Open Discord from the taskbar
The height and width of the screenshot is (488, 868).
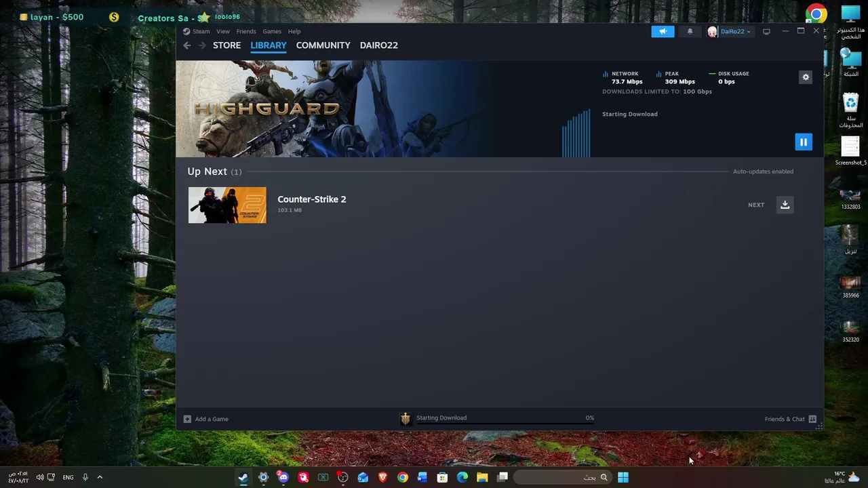pyautogui.click(x=283, y=477)
